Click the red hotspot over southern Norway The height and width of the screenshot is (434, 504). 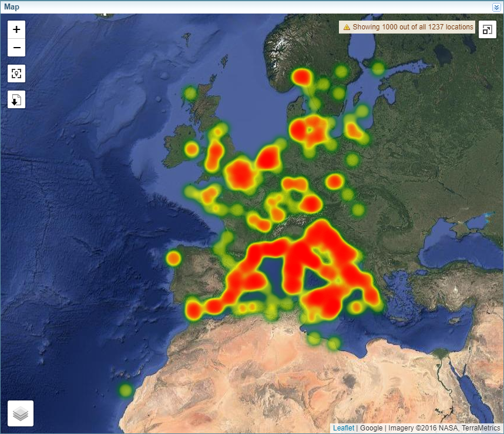click(x=302, y=77)
